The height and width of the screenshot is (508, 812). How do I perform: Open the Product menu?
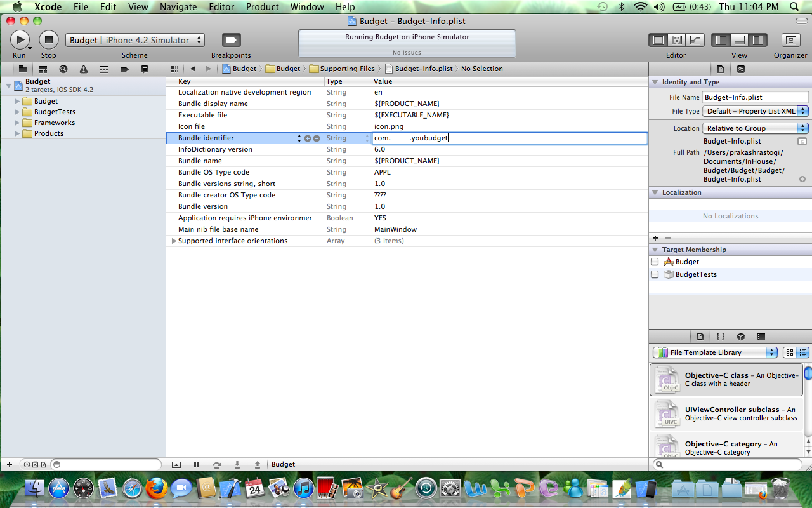263,7
